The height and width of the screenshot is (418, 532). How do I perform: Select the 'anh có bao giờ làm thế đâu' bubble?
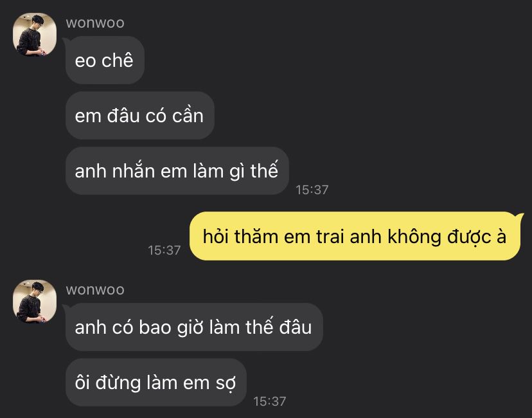coord(194,327)
